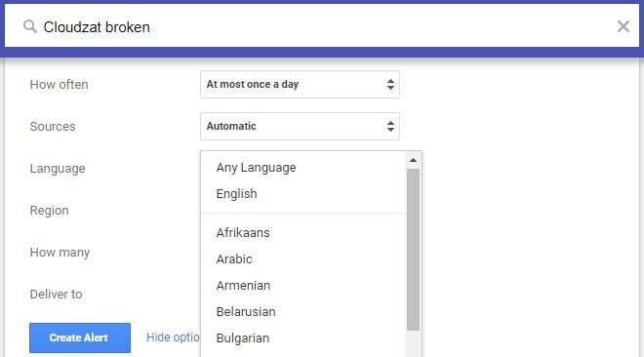The width and height of the screenshot is (644, 357).
Task: Click the 'How often' label
Action: tap(60, 85)
